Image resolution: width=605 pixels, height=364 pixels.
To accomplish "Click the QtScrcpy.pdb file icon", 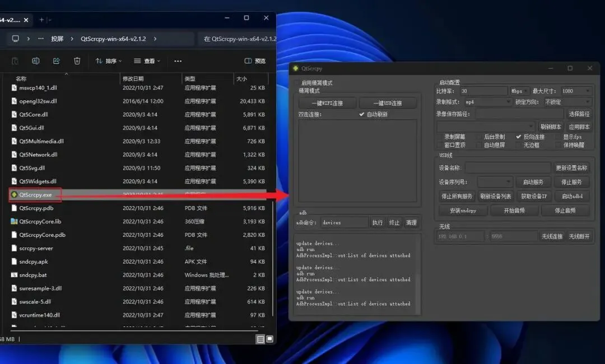I will (x=14, y=208).
